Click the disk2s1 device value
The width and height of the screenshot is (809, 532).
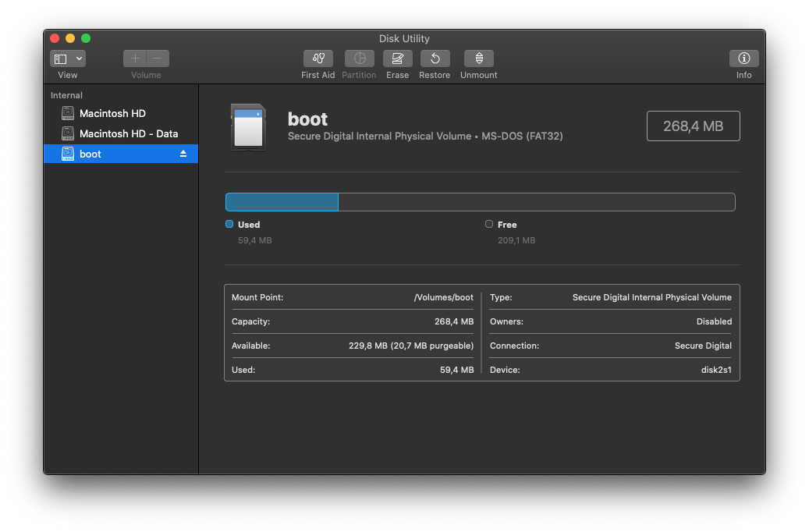(716, 370)
